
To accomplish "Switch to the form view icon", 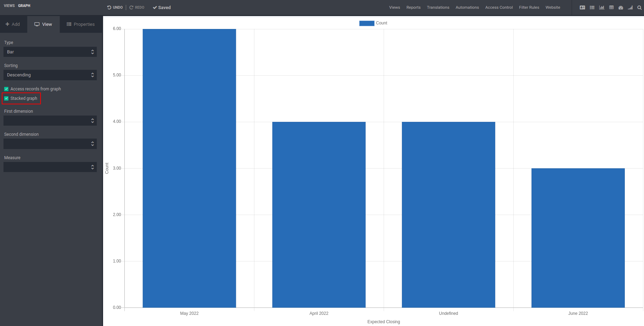I will tap(582, 7).
